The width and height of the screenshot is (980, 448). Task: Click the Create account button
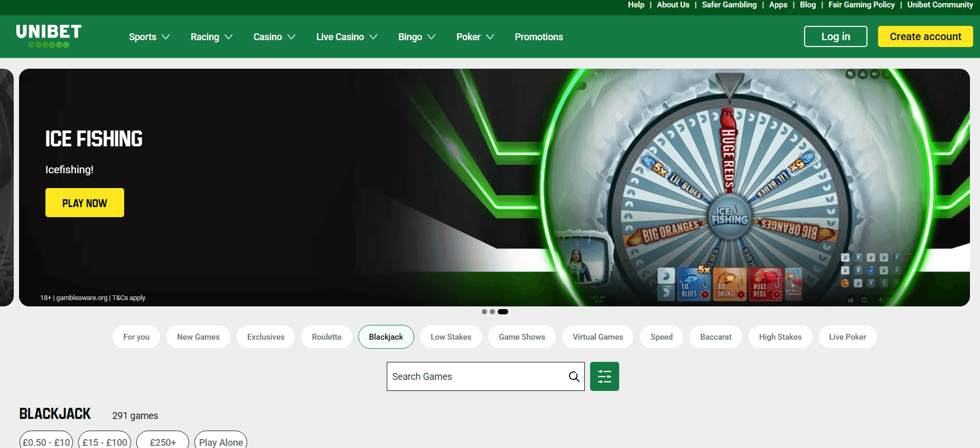coord(926,36)
